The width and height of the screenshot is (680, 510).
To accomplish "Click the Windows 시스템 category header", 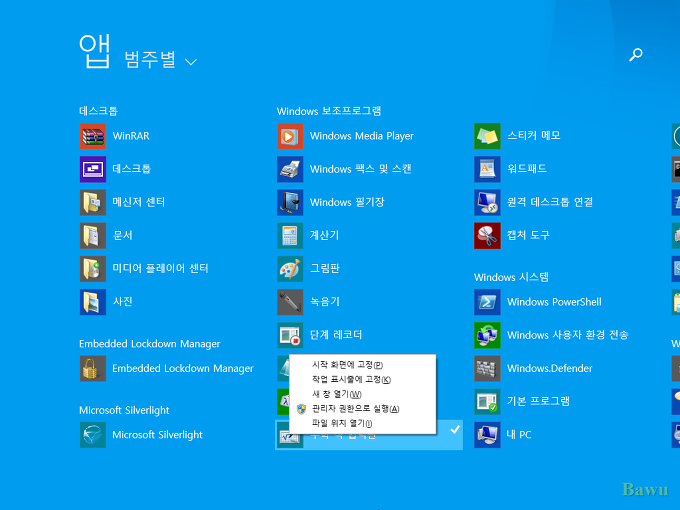I will [x=511, y=277].
